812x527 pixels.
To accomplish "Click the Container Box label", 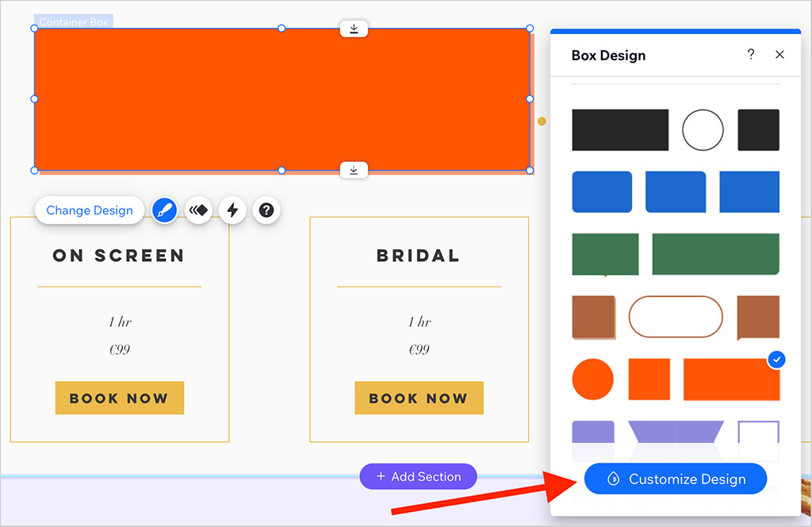I will coord(74,21).
